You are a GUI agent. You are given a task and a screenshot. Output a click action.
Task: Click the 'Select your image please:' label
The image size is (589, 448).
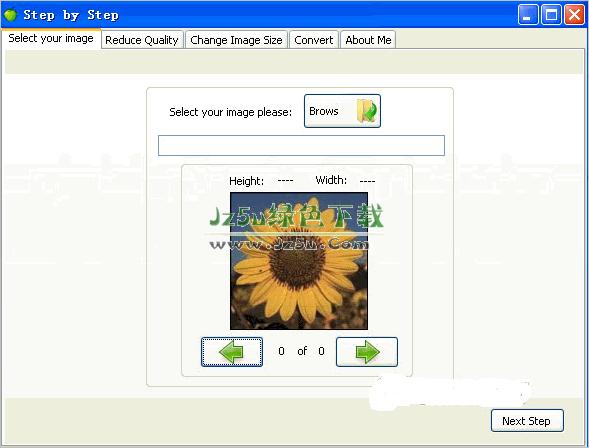point(230,112)
